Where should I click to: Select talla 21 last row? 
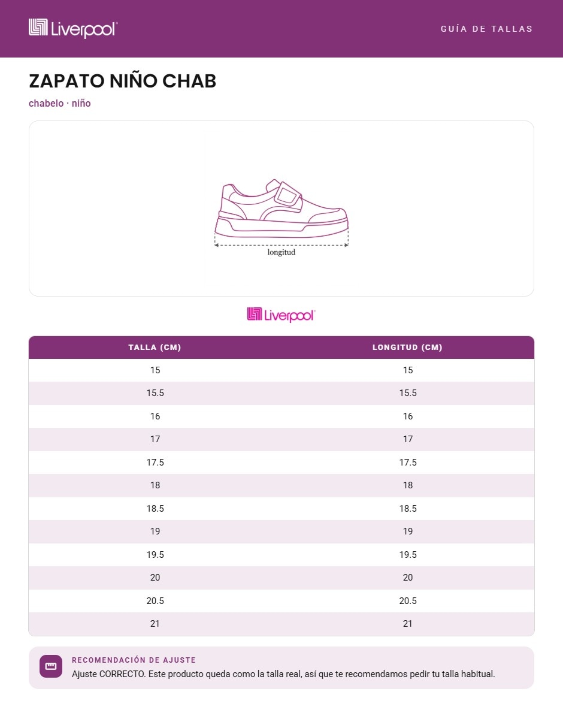coord(281,624)
